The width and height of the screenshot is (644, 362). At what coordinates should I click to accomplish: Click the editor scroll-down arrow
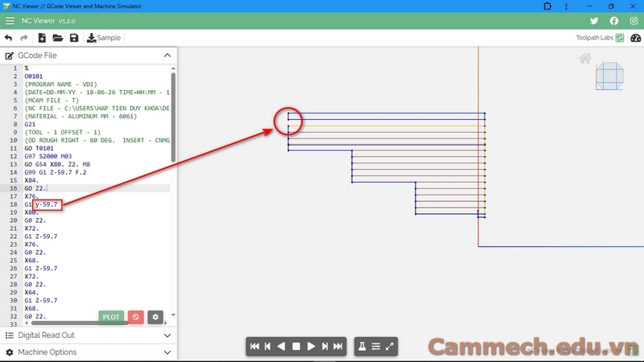(173, 315)
